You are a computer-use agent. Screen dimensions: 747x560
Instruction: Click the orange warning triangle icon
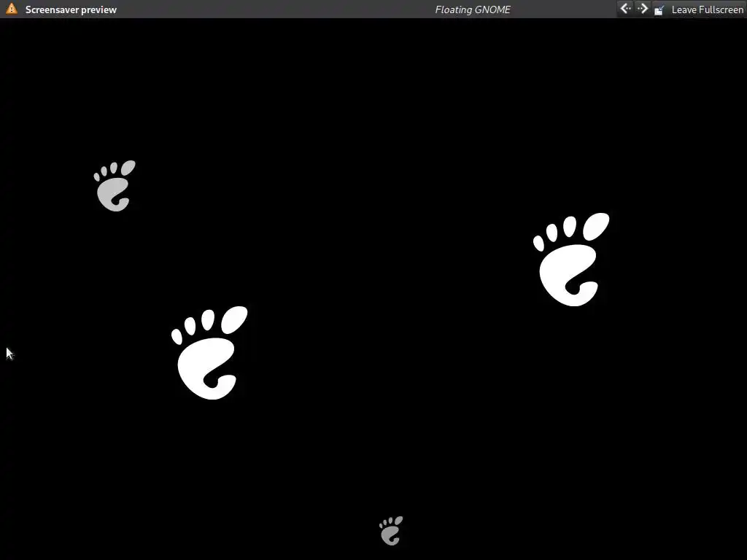tap(12, 9)
